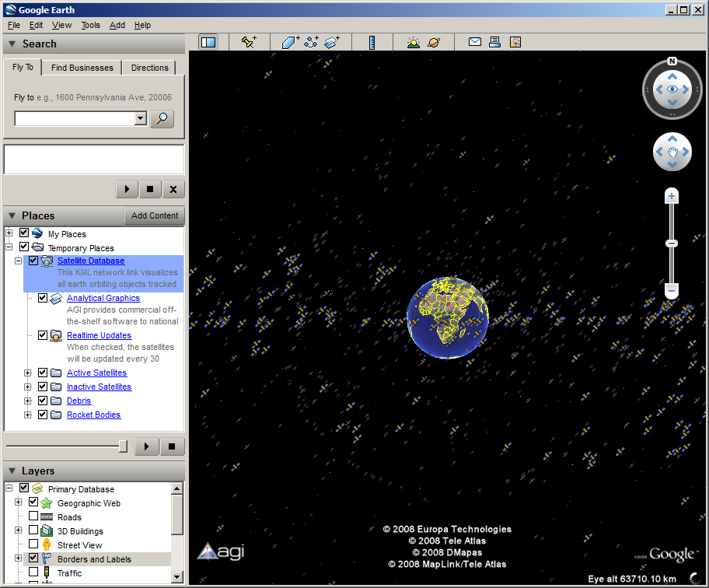Image resolution: width=709 pixels, height=588 pixels.
Task: Open the Tools menu
Action: pos(91,25)
